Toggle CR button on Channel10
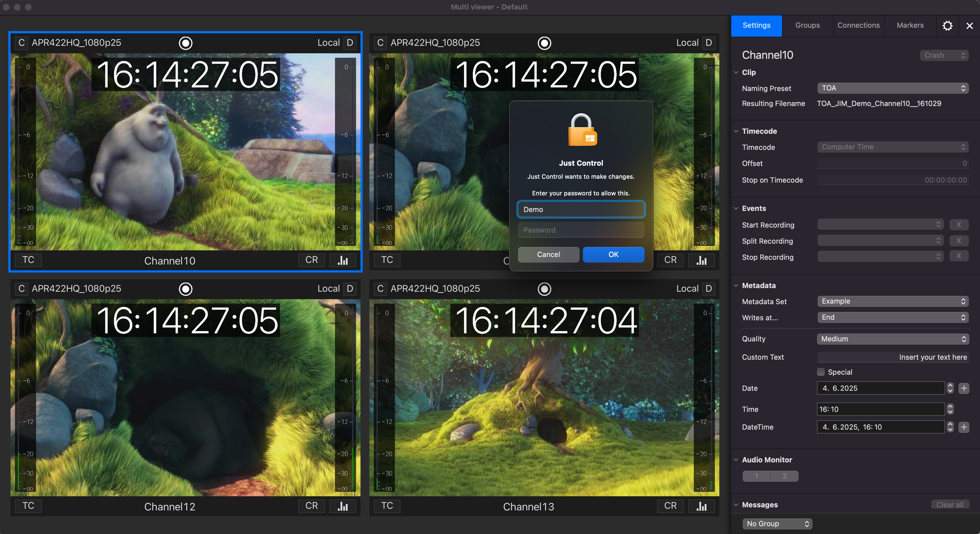This screenshot has height=534, width=980. click(x=312, y=260)
